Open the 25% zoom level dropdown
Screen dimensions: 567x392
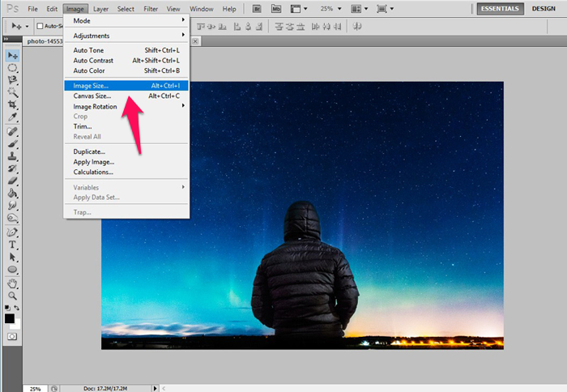(339, 9)
